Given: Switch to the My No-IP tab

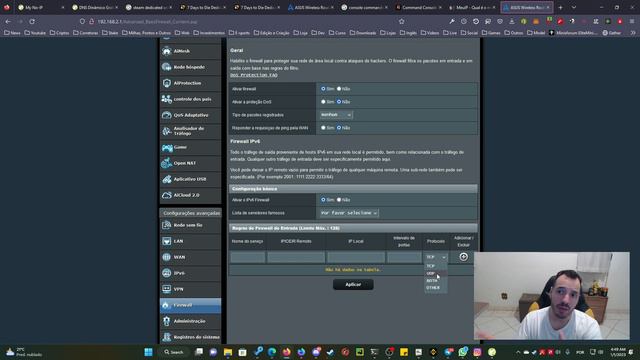Looking at the screenshot, I should point(40,7).
